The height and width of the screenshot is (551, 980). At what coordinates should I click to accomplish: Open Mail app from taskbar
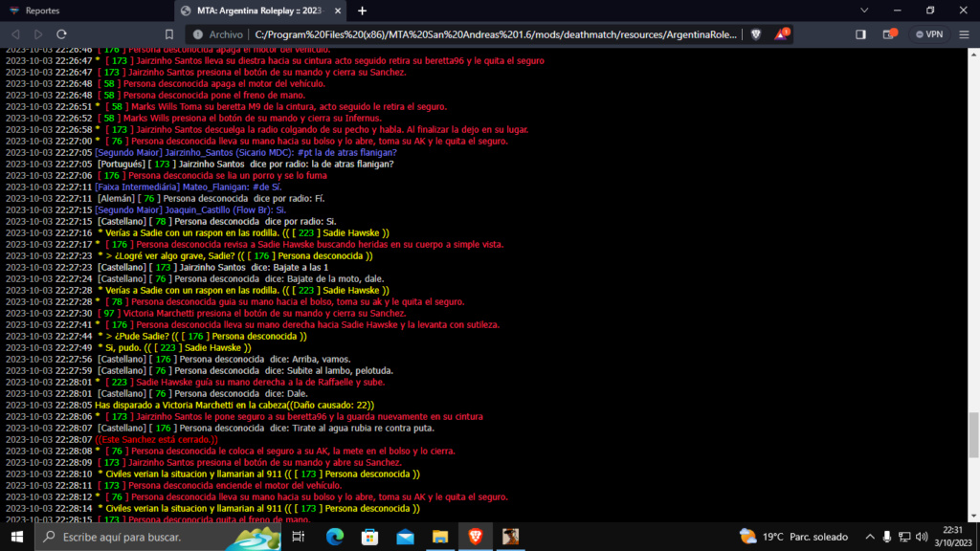(x=405, y=537)
